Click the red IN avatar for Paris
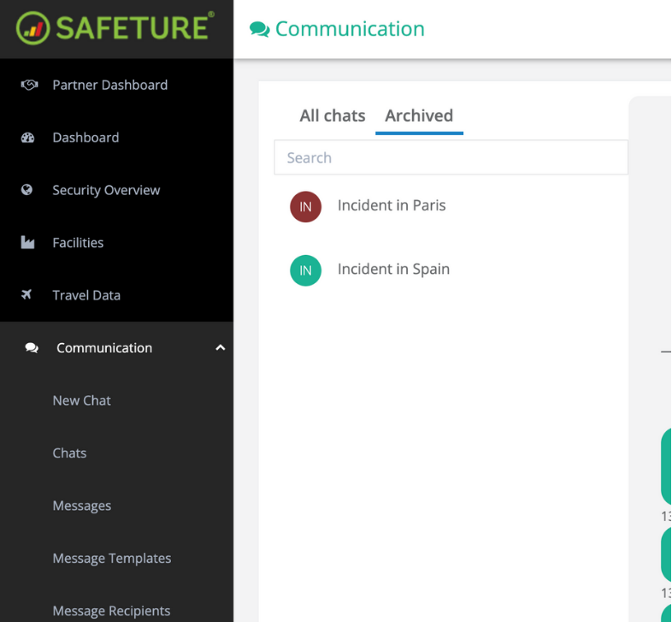672x622 pixels. pyautogui.click(x=305, y=207)
